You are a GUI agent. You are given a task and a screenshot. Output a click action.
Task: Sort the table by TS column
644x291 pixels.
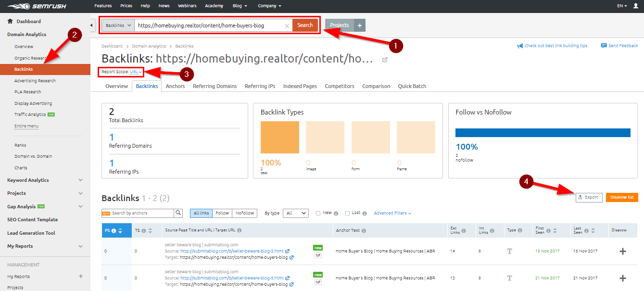[x=150, y=231]
